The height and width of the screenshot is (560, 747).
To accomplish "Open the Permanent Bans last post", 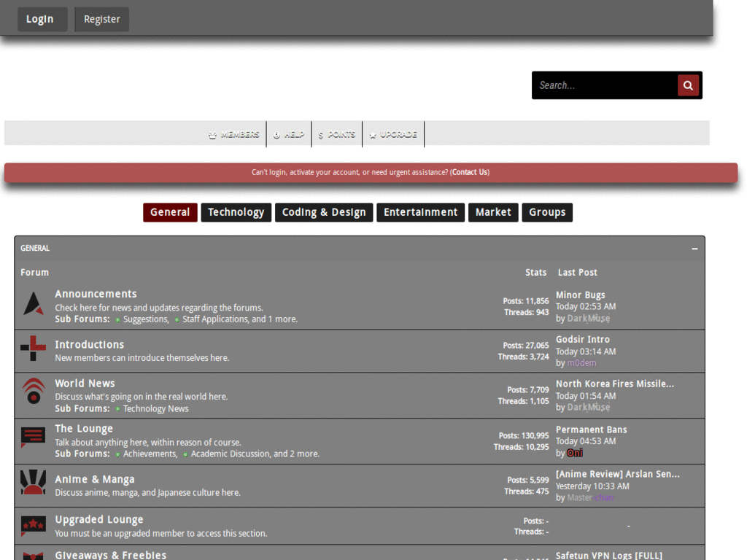I will tap(591, 429).
